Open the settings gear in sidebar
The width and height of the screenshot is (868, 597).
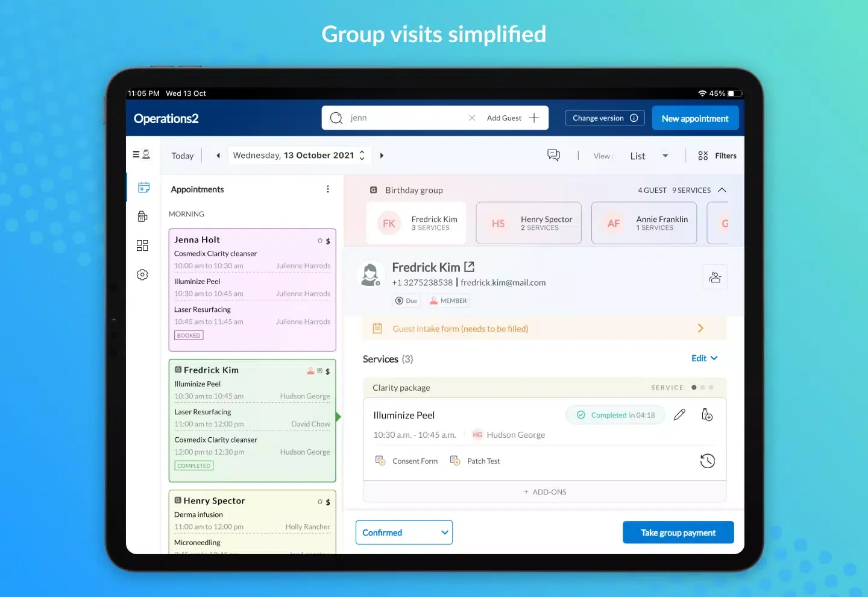[142, 274]
